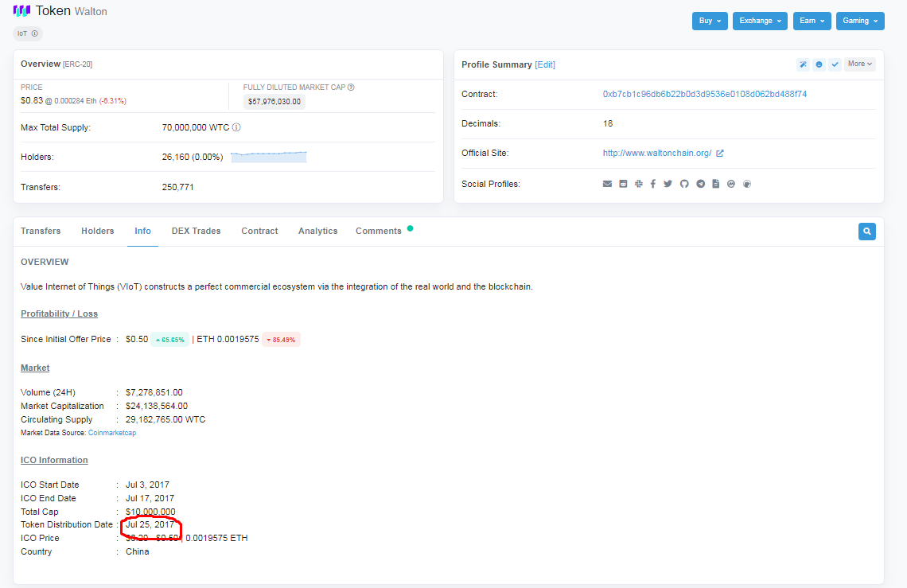Click the blue search icon button
907x588 pixels.
866,232
